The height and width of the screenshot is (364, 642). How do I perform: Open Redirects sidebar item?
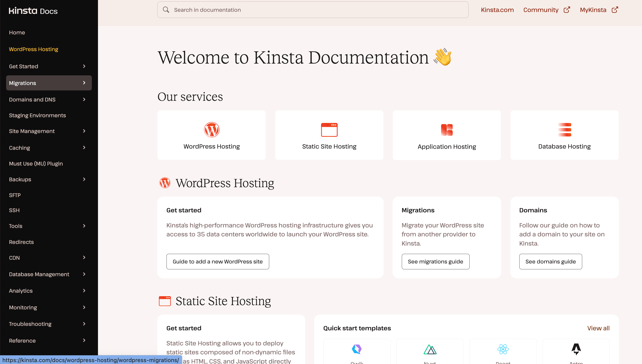click(x=21, y=242)
